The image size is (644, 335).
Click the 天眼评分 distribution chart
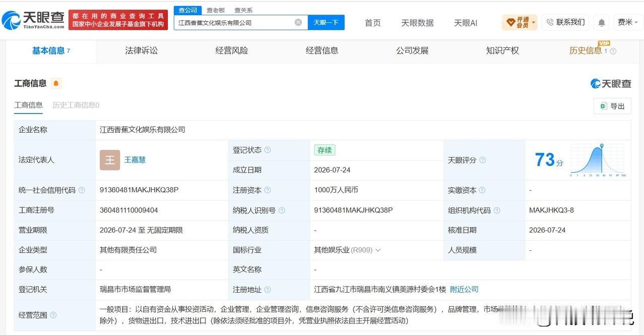click(598, 160)
